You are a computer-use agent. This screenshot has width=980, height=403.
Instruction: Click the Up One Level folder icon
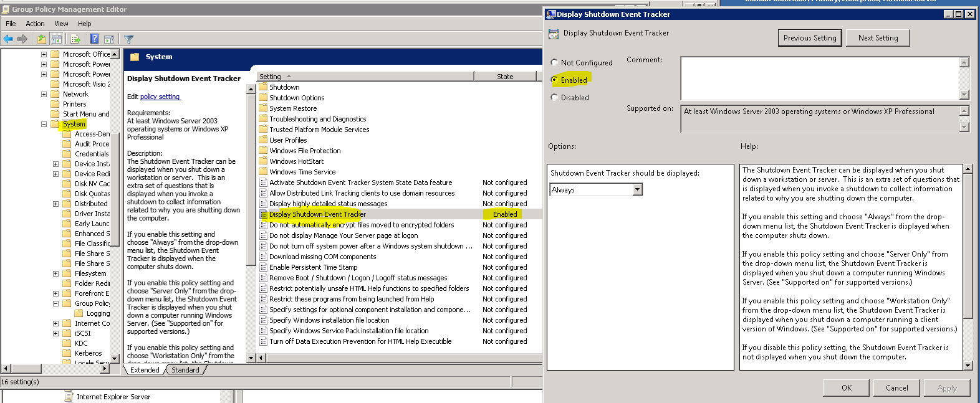[41, 39]
